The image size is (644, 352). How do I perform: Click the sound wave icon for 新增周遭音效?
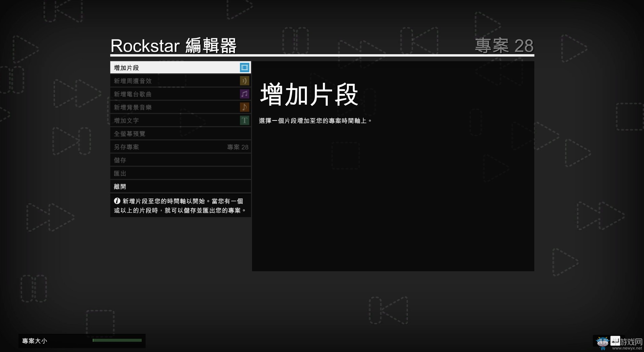(x=245, y=80)
